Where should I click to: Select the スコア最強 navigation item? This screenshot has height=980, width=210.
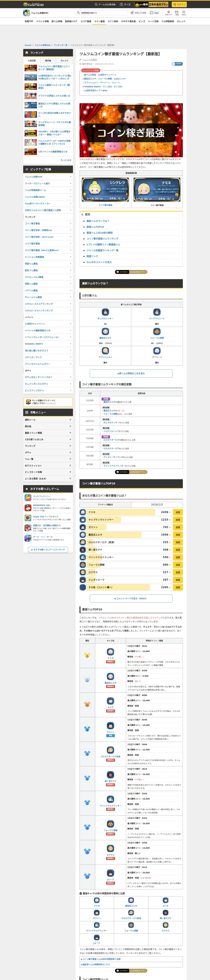[x=86, y=21]
